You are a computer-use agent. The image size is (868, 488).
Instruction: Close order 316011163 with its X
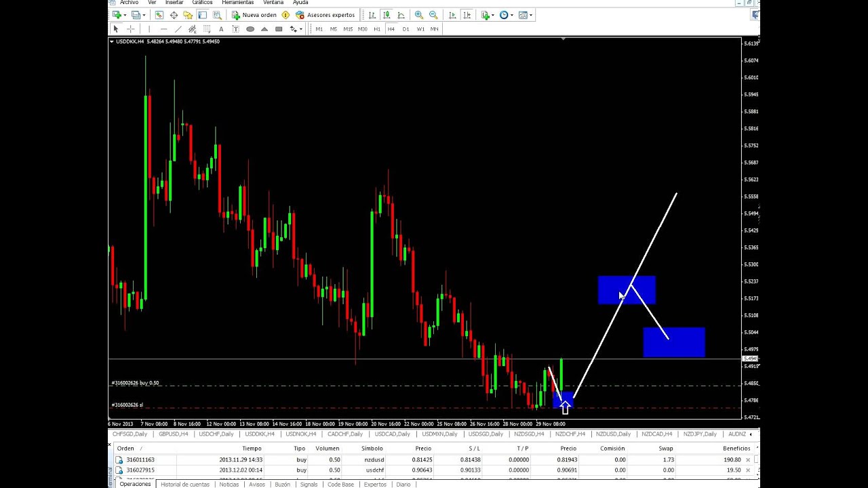point(748,460)
